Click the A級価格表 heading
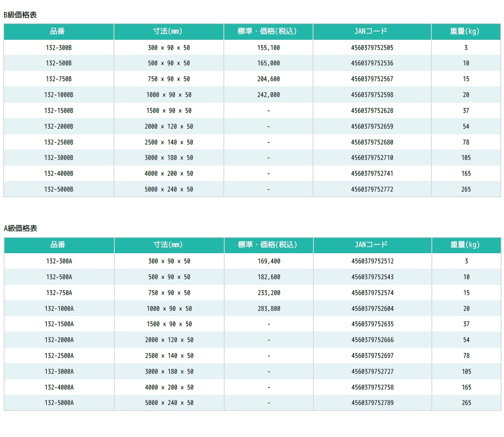This screenshot has height=437, width=504. (x=21, y=228)
